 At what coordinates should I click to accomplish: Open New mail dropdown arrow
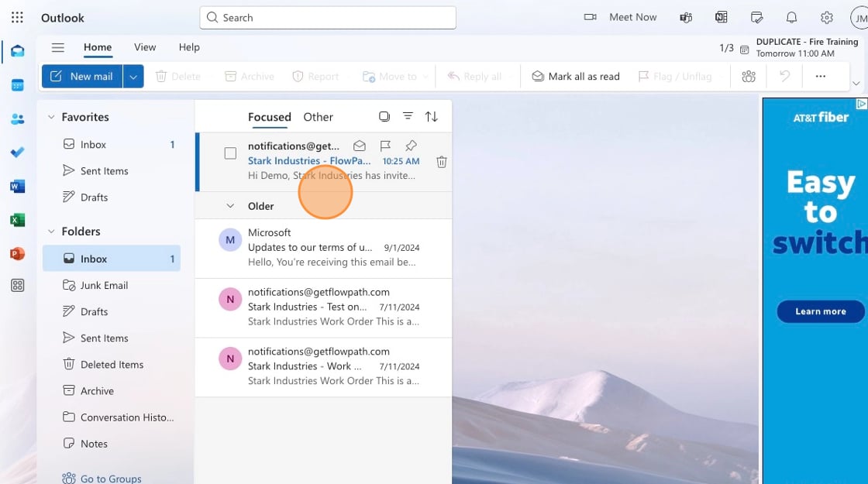click(x=133, y=77)
